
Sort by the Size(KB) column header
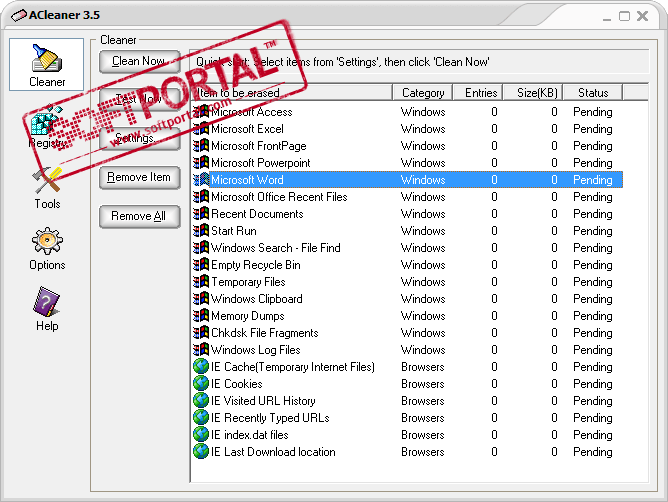(x=533, y=92)
